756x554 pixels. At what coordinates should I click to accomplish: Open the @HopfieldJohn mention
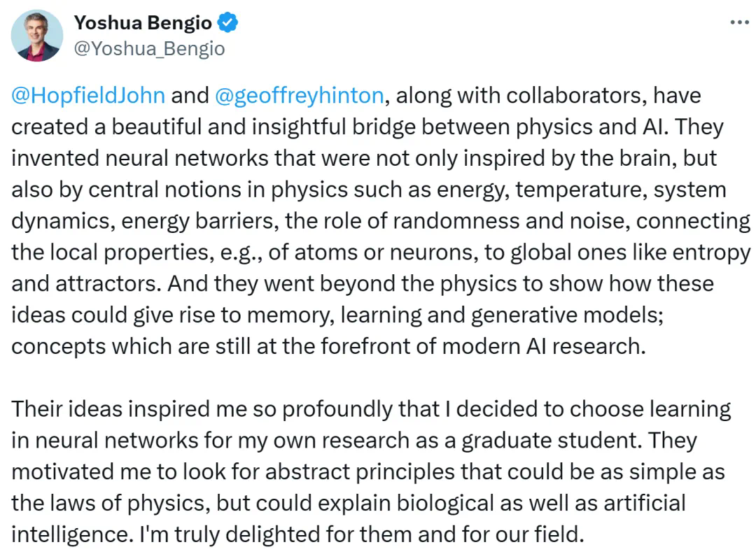[88, 95]
